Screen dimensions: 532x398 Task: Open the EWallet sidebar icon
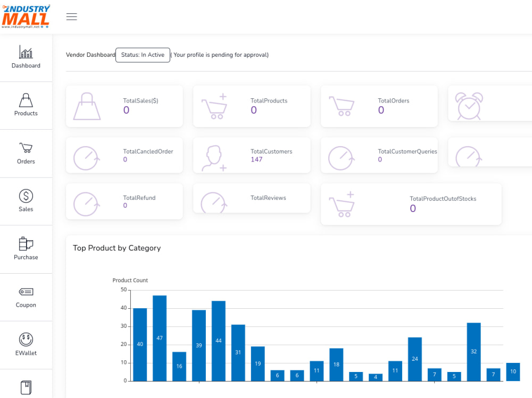tap(26, 340)
